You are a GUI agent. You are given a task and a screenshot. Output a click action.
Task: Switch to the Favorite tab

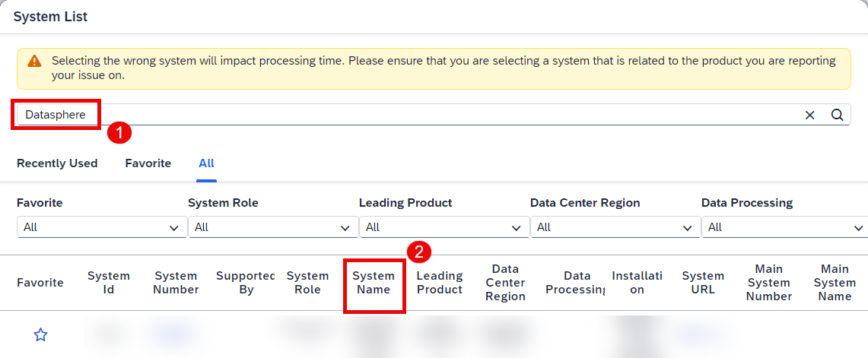[x=148, y=163]
